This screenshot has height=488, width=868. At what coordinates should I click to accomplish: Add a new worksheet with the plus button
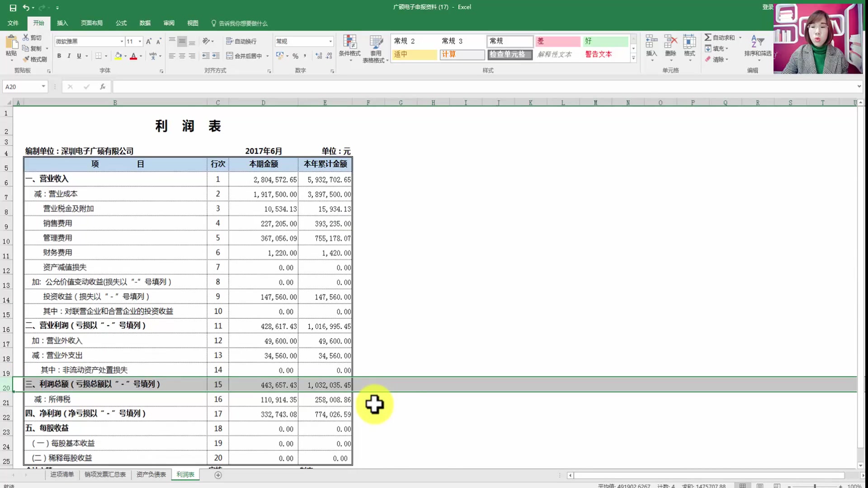tap(218, 475)
